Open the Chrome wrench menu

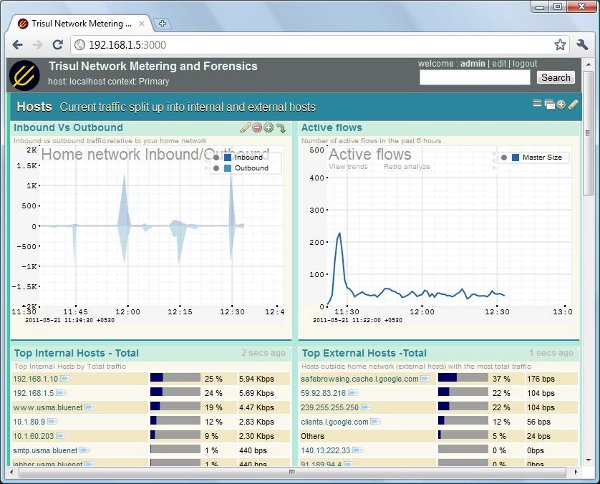point(582,45)
